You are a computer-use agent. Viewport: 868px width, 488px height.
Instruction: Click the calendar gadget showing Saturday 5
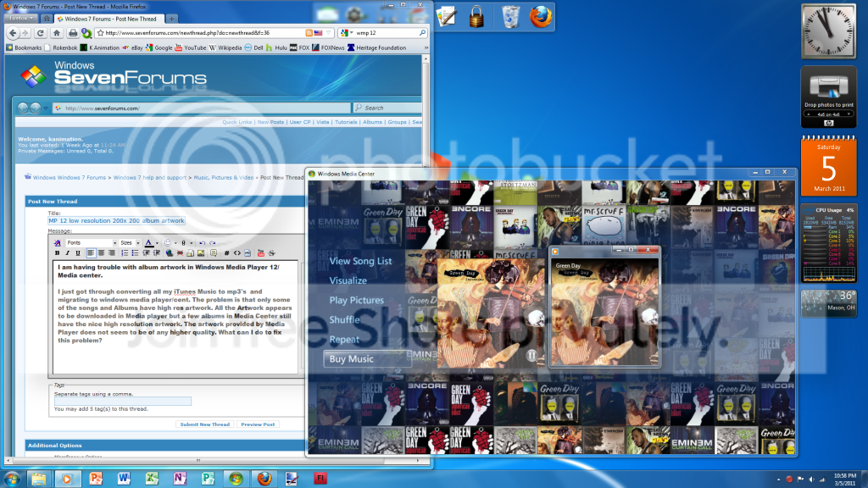[829, 166]
